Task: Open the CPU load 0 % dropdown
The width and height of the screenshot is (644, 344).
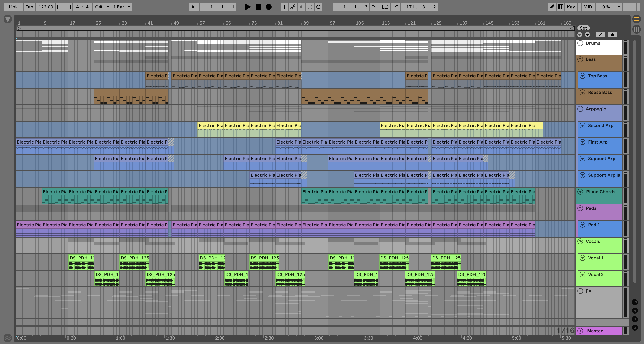Action: click(x=608, y=7)
